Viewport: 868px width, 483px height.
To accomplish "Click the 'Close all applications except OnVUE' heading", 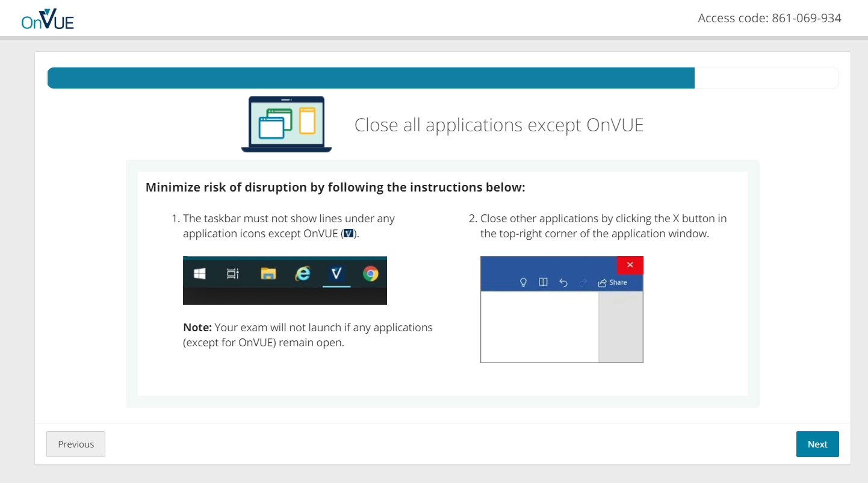I will click(499, 125).
